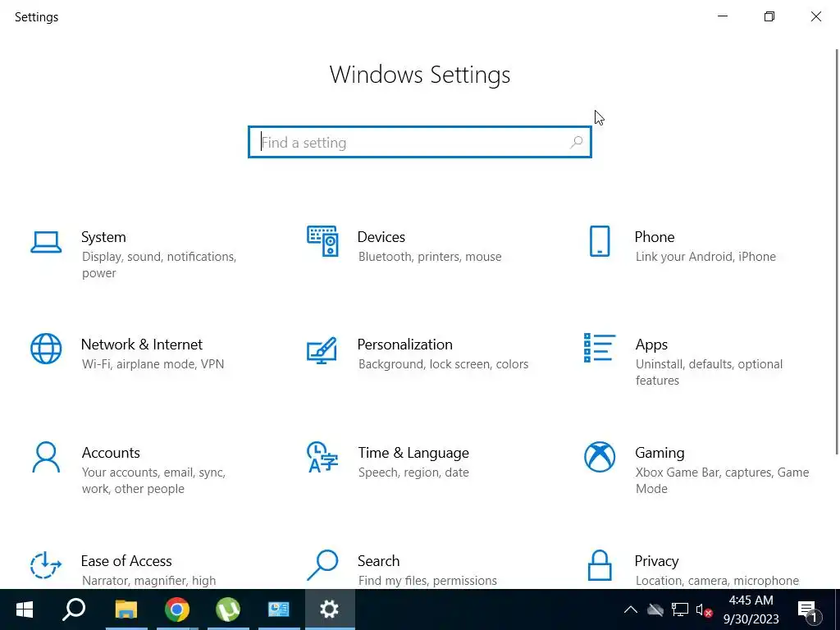Open taskbar search
This screenshot has width=840, height=630.
click(x=74, y=609)
